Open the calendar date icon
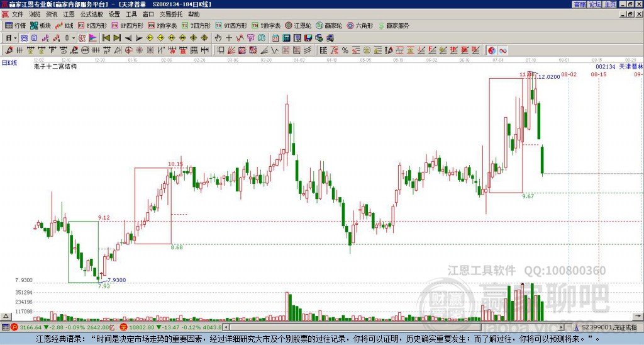Screen dimensions: 644x345 pos(275,38)
